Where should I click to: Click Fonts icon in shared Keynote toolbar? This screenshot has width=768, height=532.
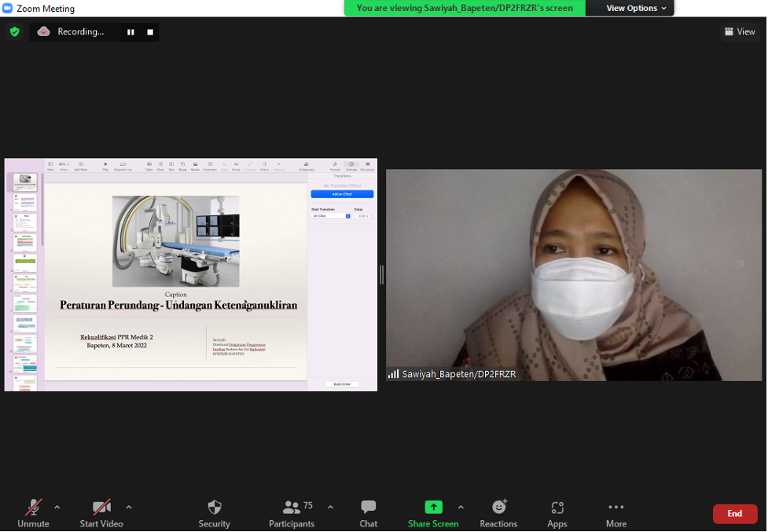coord(236,166)
